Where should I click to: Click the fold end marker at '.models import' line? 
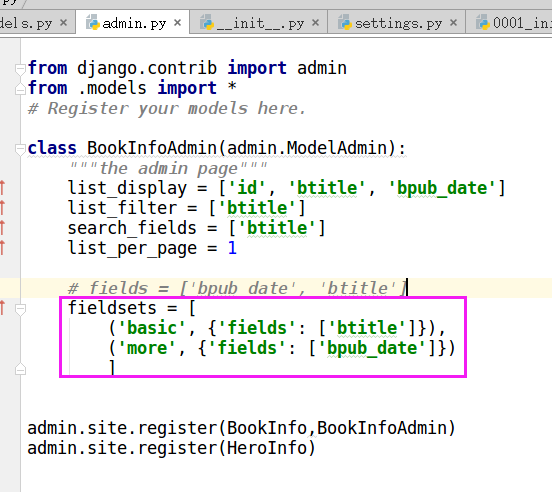tap(20, 89)
